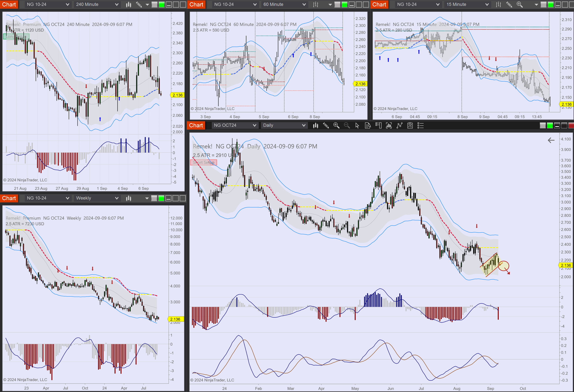Select Chart tab of 60 Minute window

click(x=196, y=4)
